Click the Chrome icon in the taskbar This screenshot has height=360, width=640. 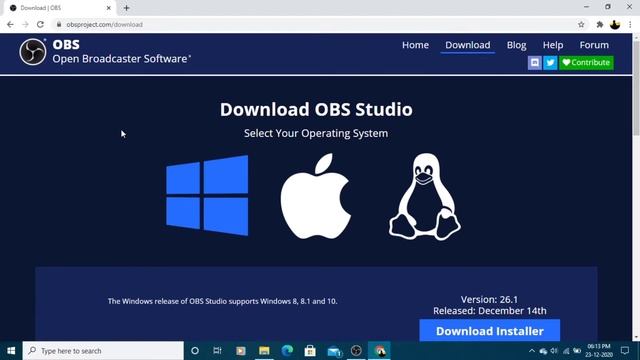coord(380,351)
